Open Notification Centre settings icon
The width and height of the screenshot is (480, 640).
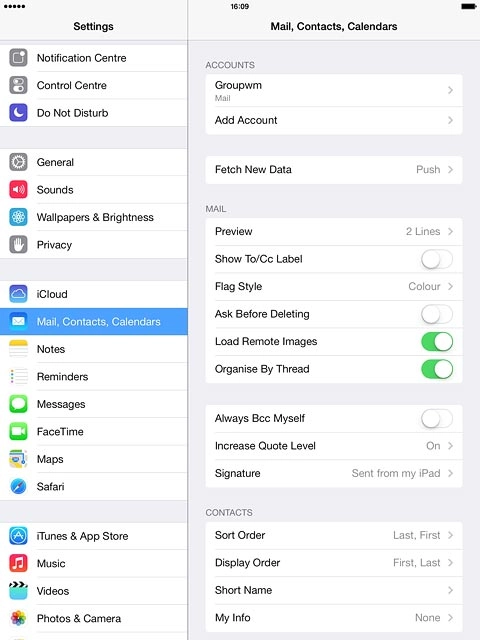(x=18, y=58)
